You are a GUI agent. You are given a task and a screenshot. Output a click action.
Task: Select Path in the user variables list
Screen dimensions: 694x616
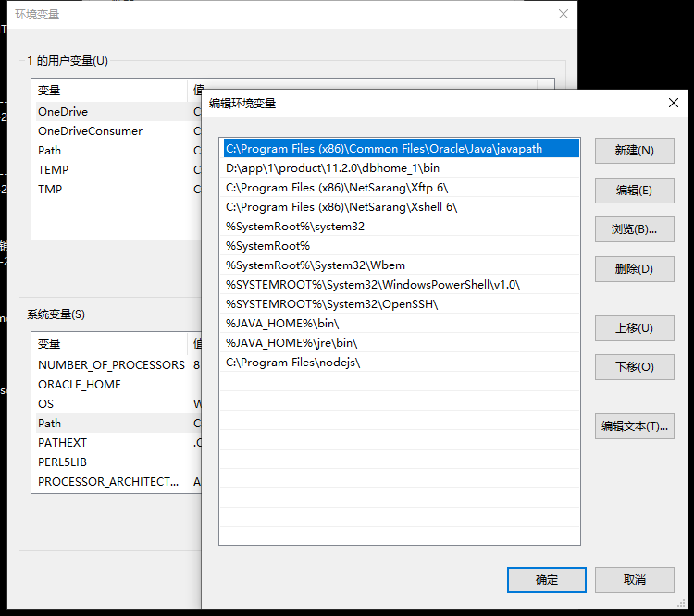118,151
